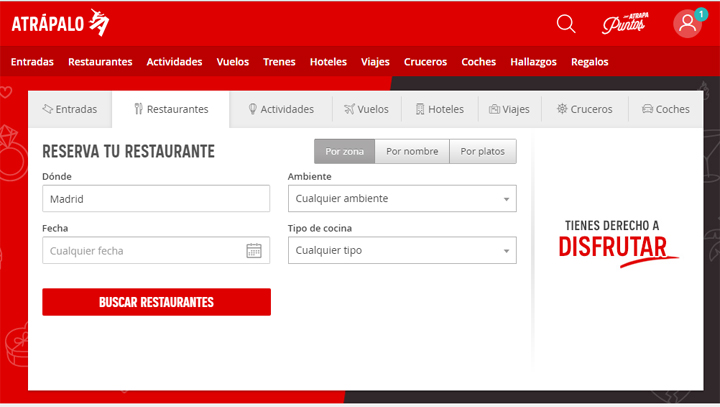Click the Reserva tu restaurante heading

tap(129, 151)
